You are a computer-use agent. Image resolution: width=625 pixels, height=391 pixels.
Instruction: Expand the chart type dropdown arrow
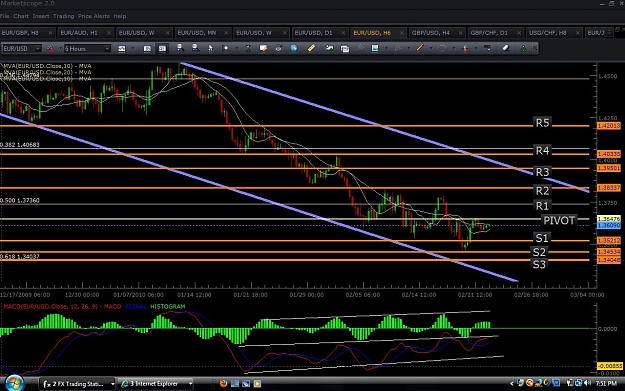(133, 49)
